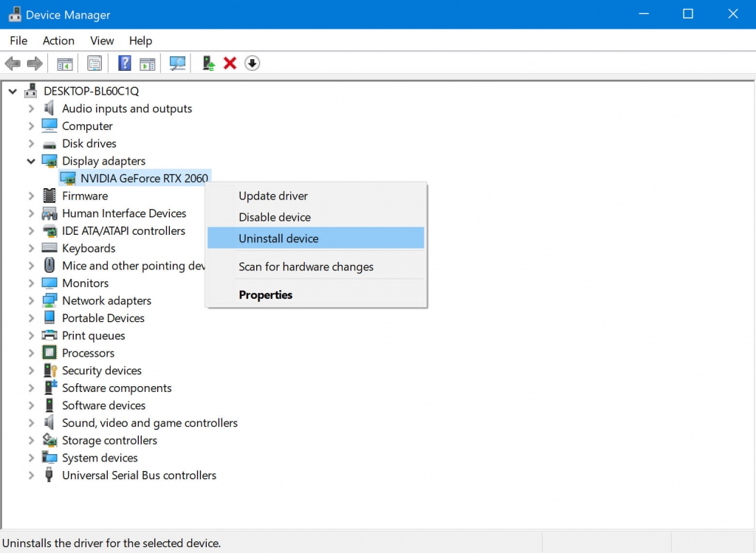Collapse the Display adapters category
The height and width of the screenshot is (553, 756).
[x=32, y=161]
